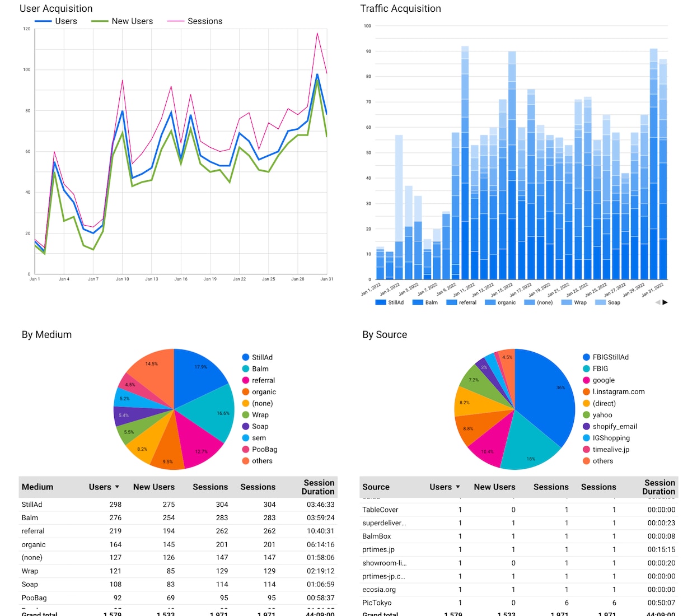The image size is (683, 616).
Task: Click PooBag dot in By Medium legend
Action: [246, 450]
